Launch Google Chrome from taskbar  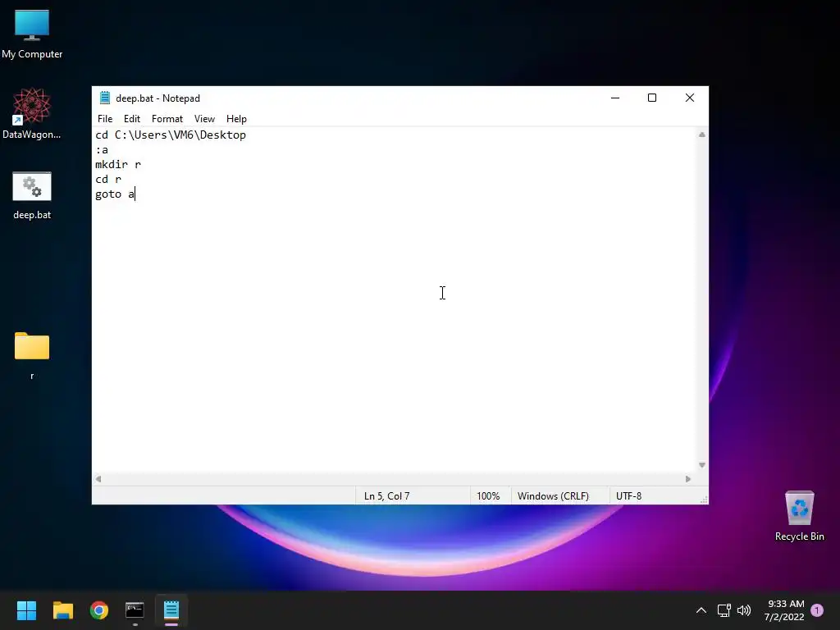pos(99,610)
